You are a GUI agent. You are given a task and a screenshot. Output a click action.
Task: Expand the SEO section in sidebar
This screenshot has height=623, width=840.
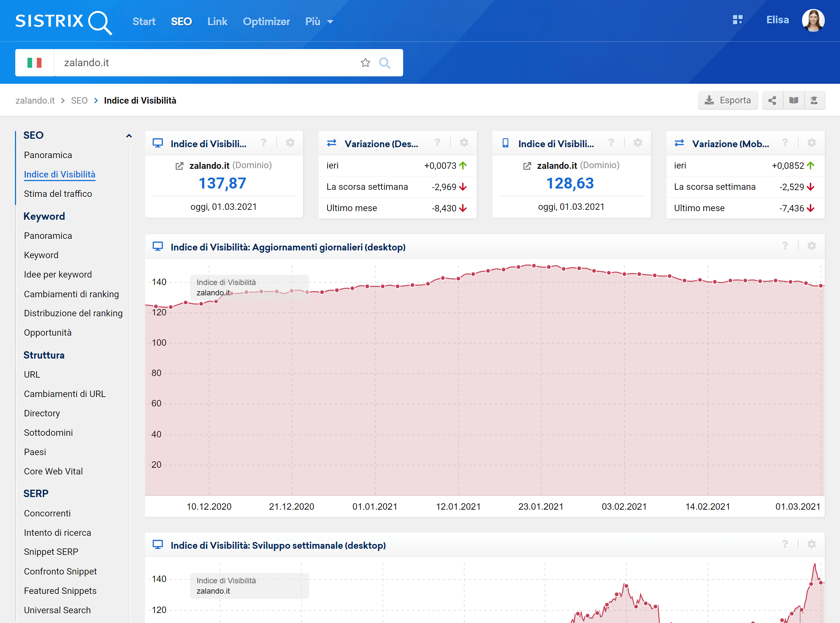pos(129,136)
